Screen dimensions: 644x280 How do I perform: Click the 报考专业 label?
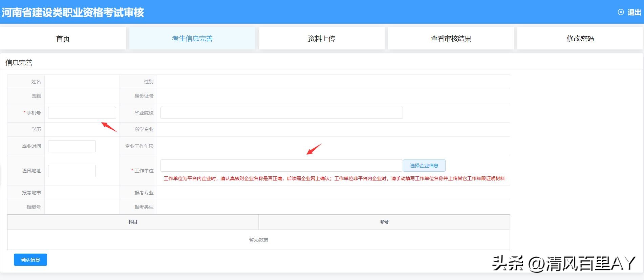click(144, 193)
